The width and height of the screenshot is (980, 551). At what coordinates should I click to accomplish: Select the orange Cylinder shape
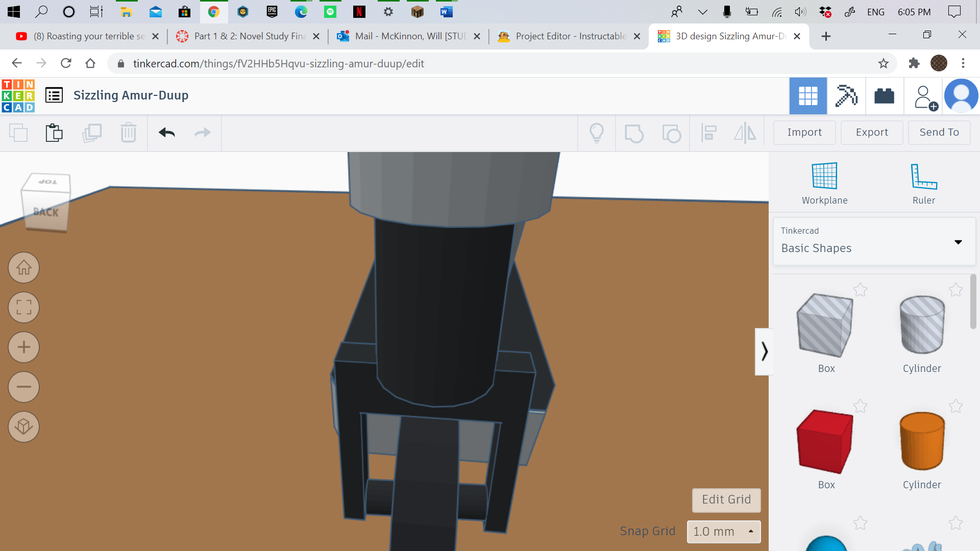click(x=922, y=442)
